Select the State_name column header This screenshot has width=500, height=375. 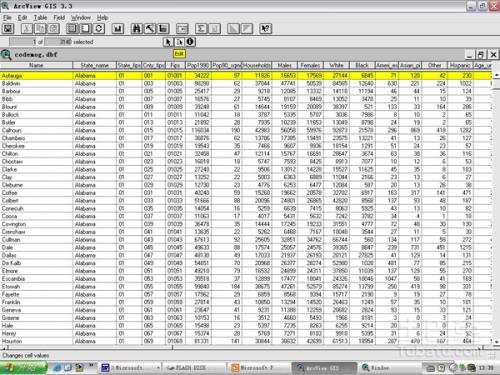pos(94,65)
